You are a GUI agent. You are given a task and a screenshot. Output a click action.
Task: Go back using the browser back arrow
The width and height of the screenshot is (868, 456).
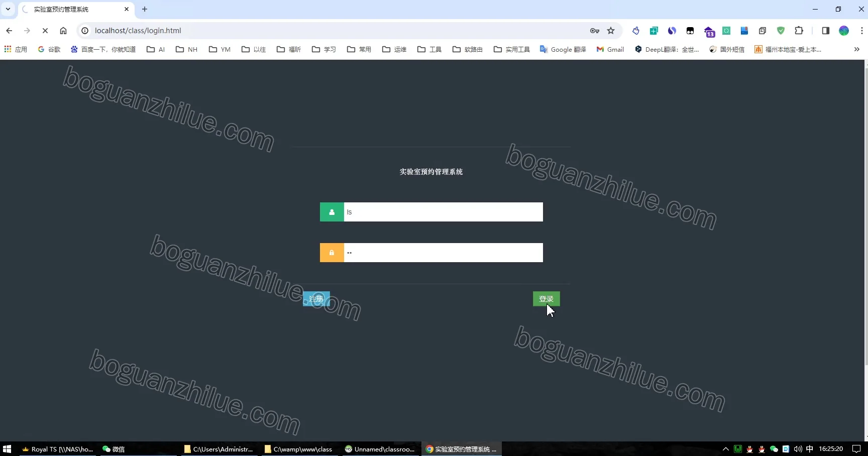coord(9,31)
